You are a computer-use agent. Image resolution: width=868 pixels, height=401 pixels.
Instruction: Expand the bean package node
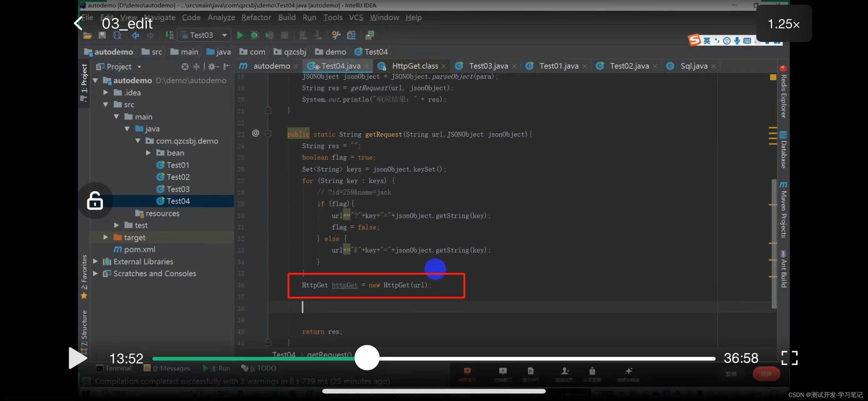click(148, 153)
